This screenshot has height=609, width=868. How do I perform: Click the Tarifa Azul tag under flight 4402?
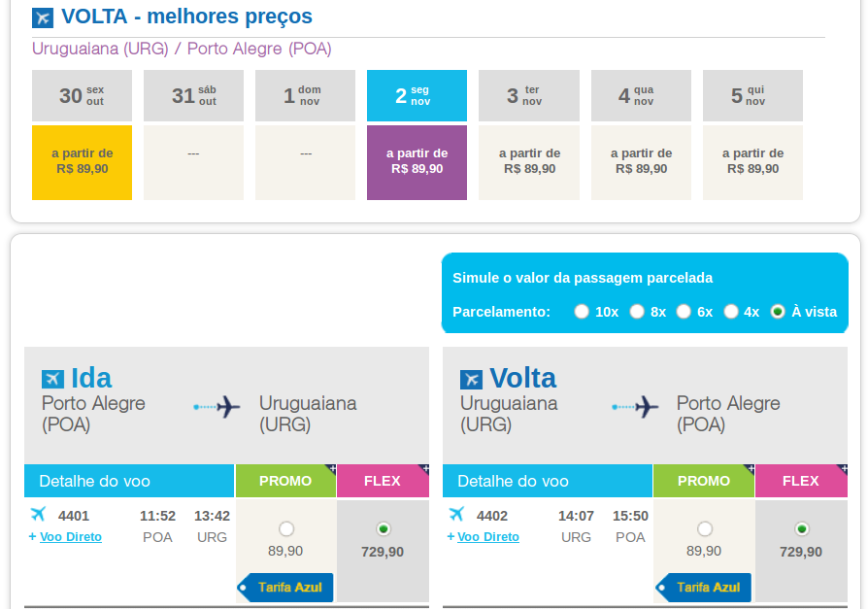pyautogui.click(x=704, y=588)
